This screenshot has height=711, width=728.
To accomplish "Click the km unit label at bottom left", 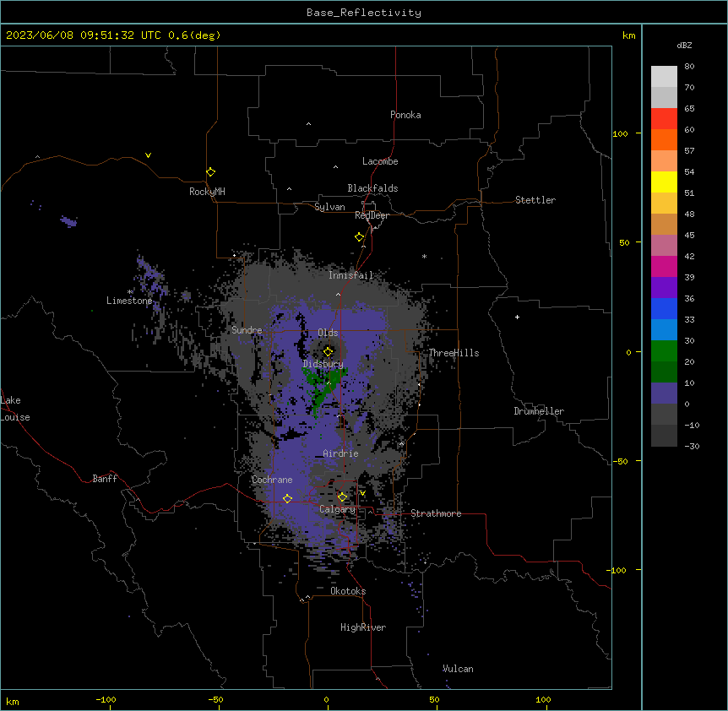I will (x=13, y=701).
